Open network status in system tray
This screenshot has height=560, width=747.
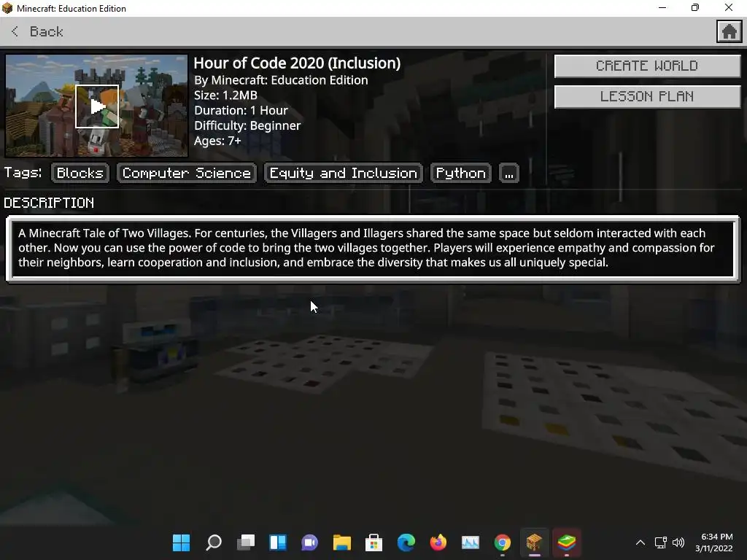coord(660,542)
